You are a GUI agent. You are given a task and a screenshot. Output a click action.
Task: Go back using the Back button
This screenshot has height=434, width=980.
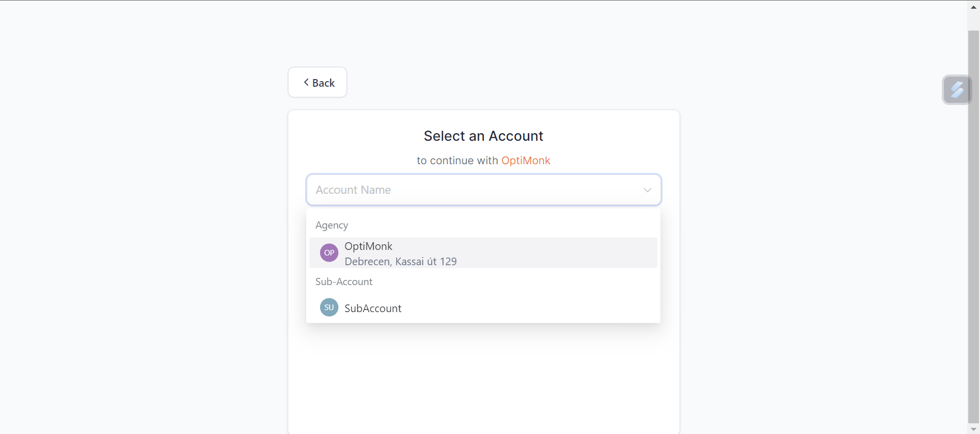[317, 82]
